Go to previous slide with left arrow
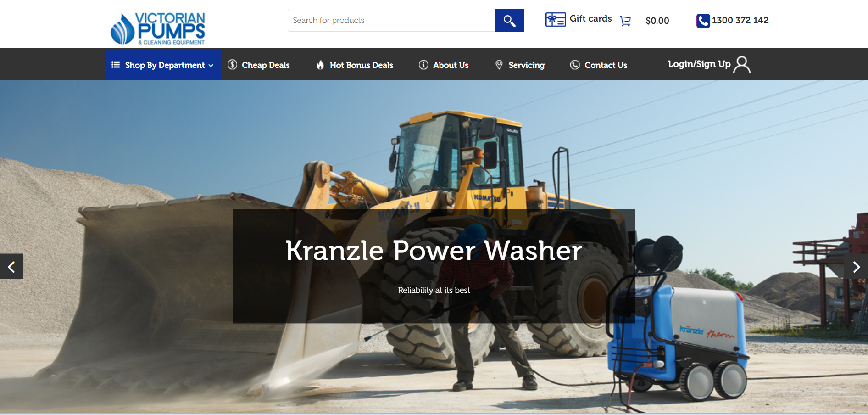This screenshot has width=868, height=415. (11, 266)
